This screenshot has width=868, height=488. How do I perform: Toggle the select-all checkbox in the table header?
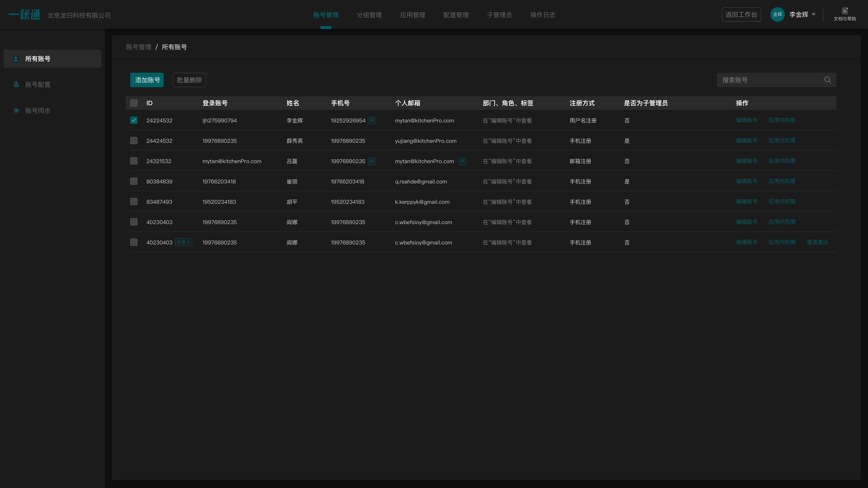point(134,103)
